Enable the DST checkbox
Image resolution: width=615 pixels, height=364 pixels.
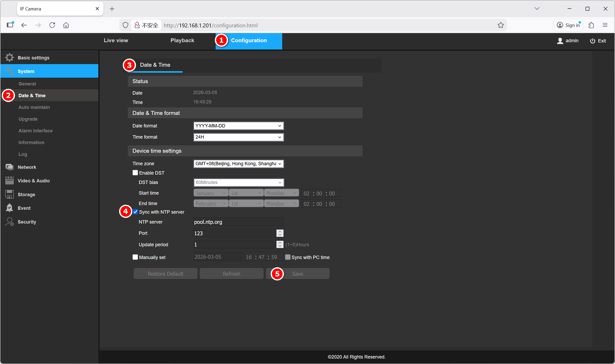[x=135, y=173]
